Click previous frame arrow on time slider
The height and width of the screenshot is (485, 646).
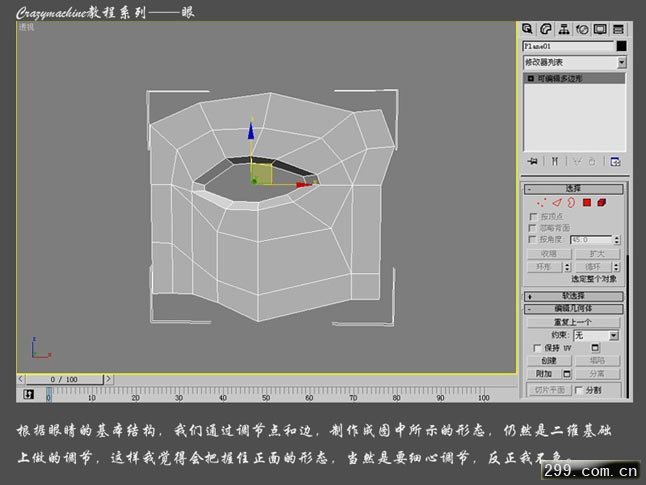pos(21,379)
